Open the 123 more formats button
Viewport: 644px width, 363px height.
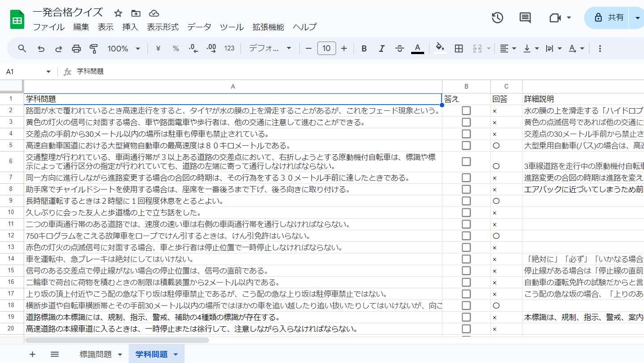229,48
